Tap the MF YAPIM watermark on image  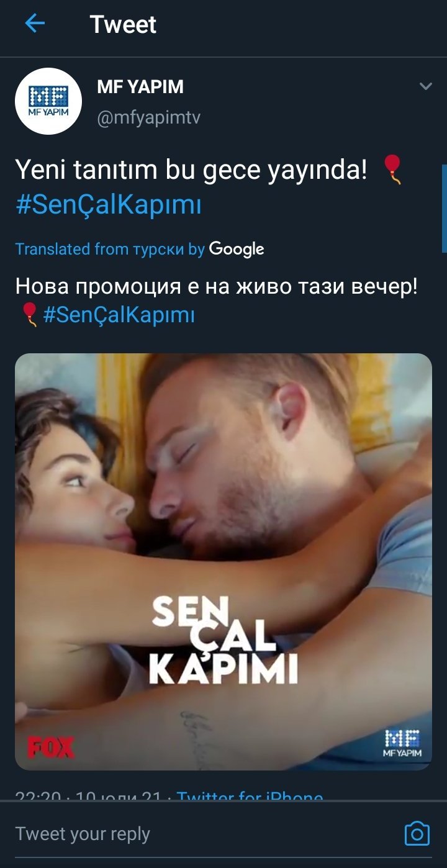pyautogui.click(x=403, y=743)
